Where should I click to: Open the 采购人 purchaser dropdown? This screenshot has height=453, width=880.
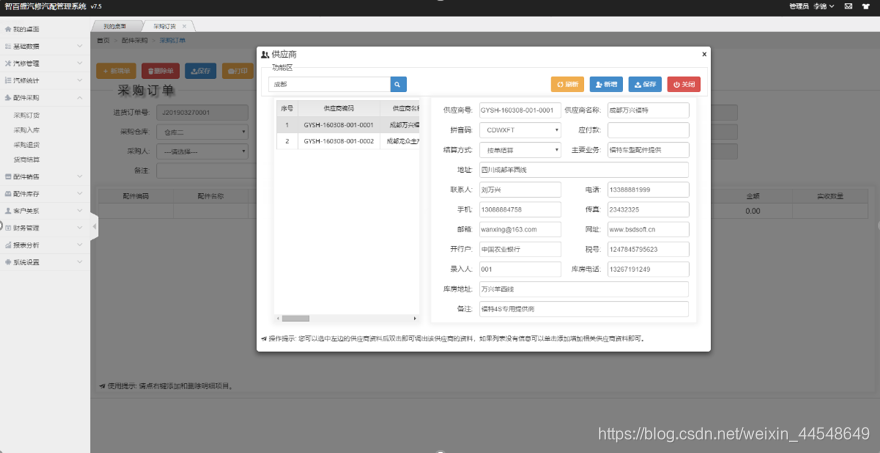click(x=203, y=152)
